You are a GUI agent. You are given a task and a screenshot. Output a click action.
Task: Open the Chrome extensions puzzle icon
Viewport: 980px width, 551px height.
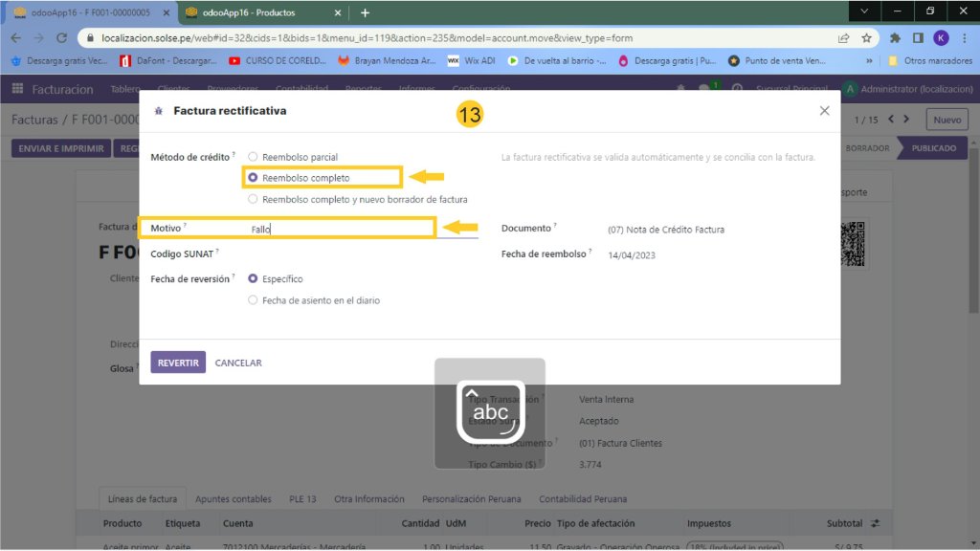pyautogui.click(x=895, y=38)
